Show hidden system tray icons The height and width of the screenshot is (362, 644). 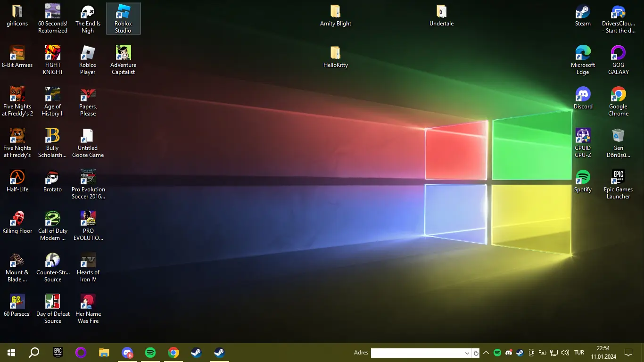coord(486,353)
